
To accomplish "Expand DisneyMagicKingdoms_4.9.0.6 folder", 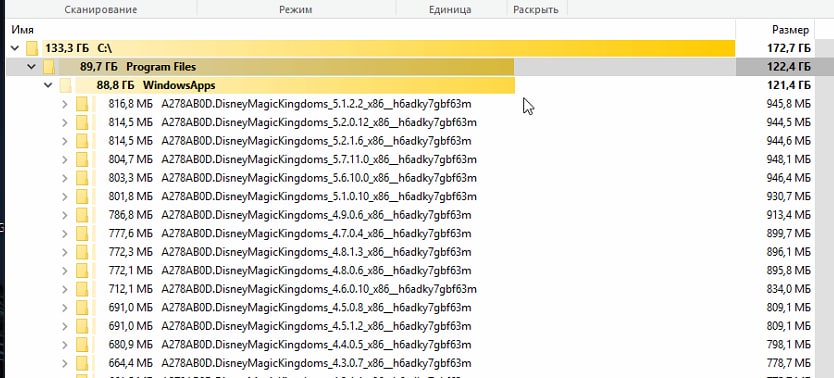I will point(65,215).
